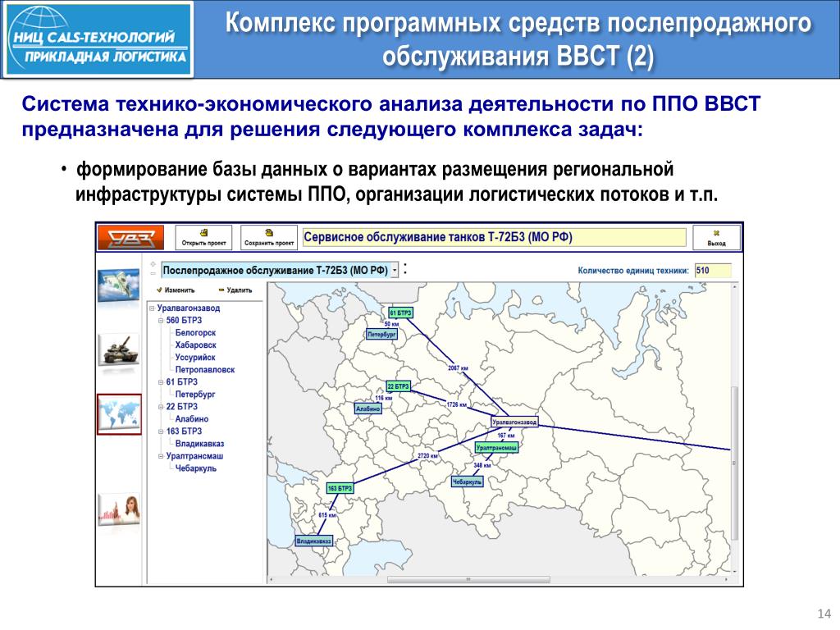Click the Уралтрансмаш node on map
Image resolution: width=840 pixels, height=630 pixels.
[496, 447]
